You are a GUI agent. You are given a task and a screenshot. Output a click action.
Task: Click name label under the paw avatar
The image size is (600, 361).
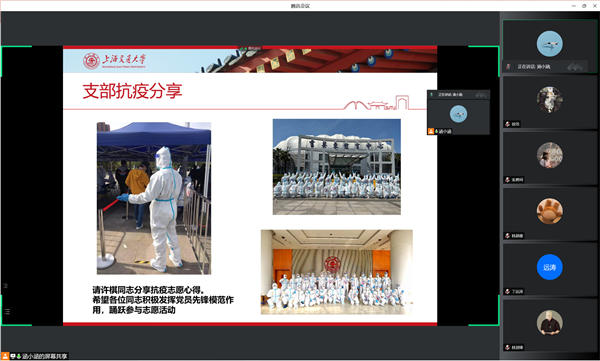coord(517,236)
